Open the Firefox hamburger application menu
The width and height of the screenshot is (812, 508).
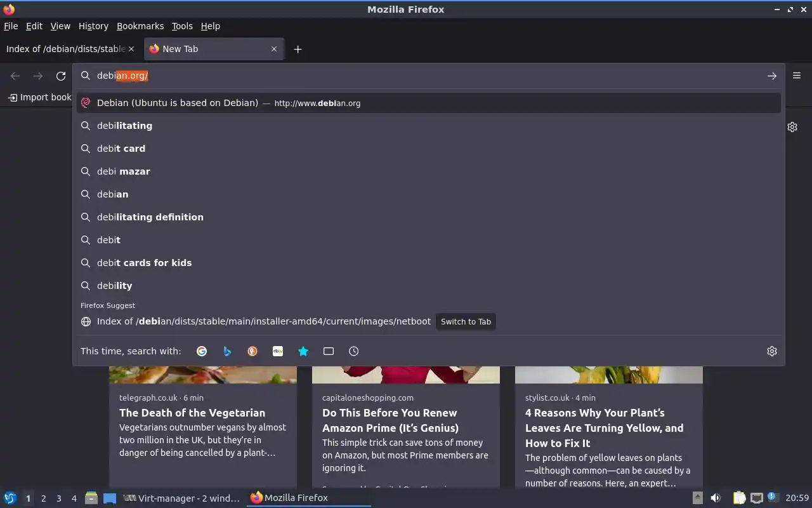coord(797,76)
